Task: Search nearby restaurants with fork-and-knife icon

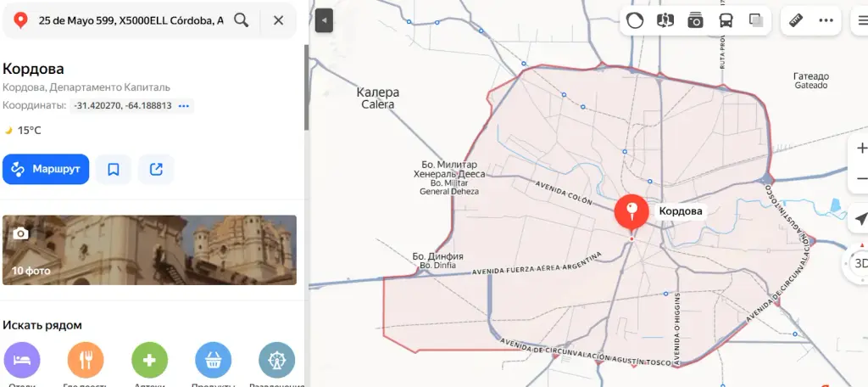Action: point(86,361)
